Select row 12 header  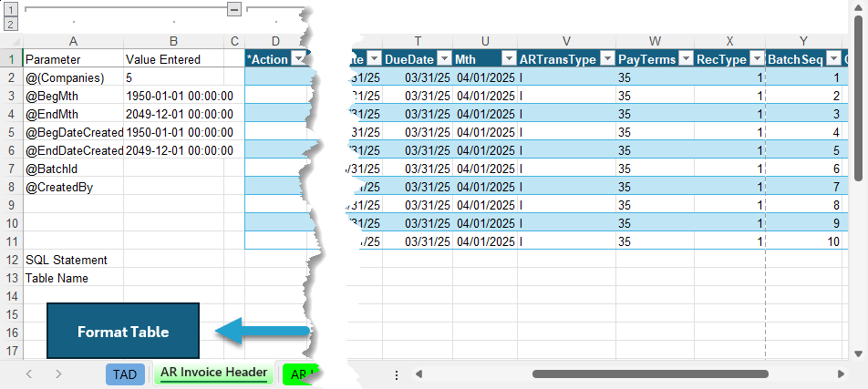coord(12,260)
